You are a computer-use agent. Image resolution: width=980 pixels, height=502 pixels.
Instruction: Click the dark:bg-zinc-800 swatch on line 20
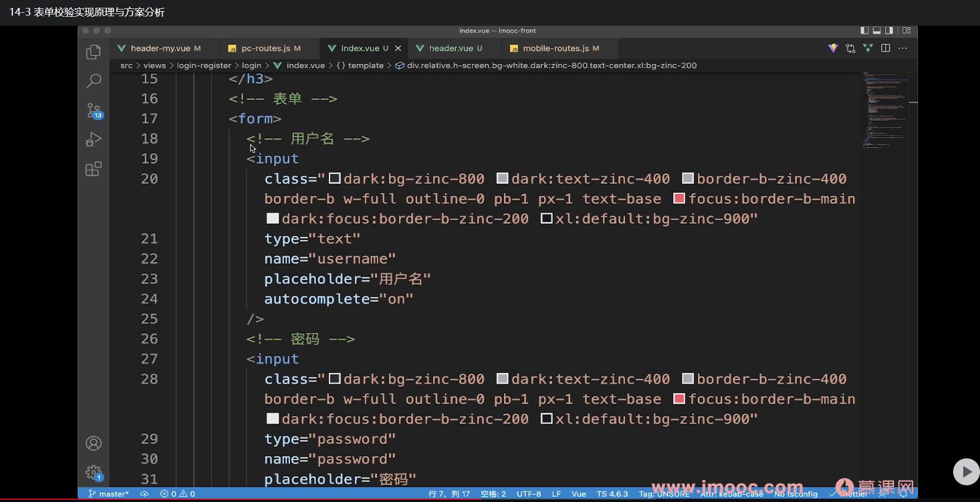pos(335,178)
